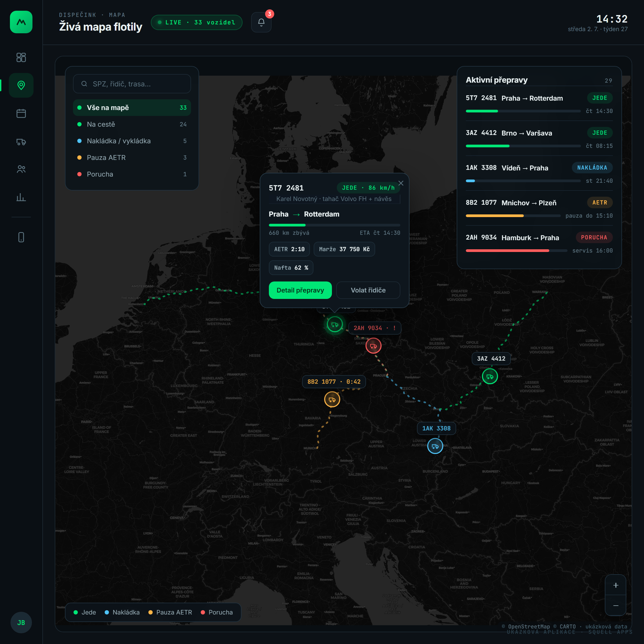Click the Nakládka legend item
Viewport: 644px width, 644px height.
[122, 612]
